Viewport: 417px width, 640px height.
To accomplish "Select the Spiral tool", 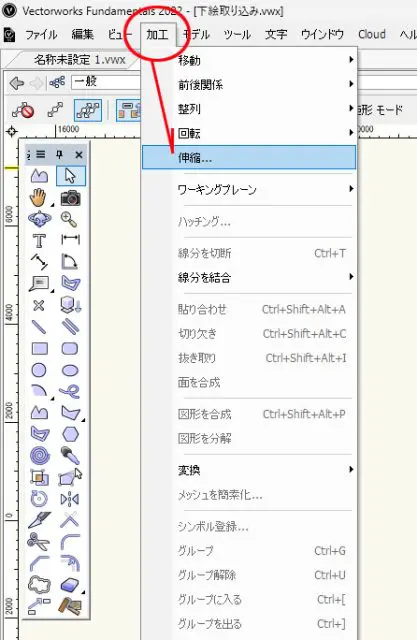I will pyautogui.click(x=40, y=456).
